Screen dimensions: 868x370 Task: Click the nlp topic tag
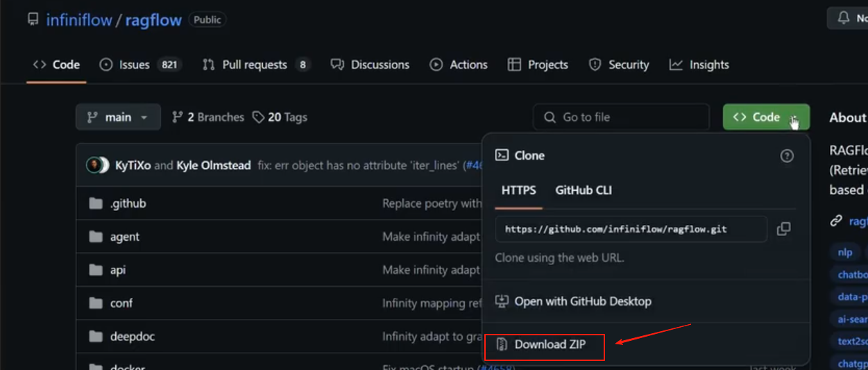tap(844, 252)
